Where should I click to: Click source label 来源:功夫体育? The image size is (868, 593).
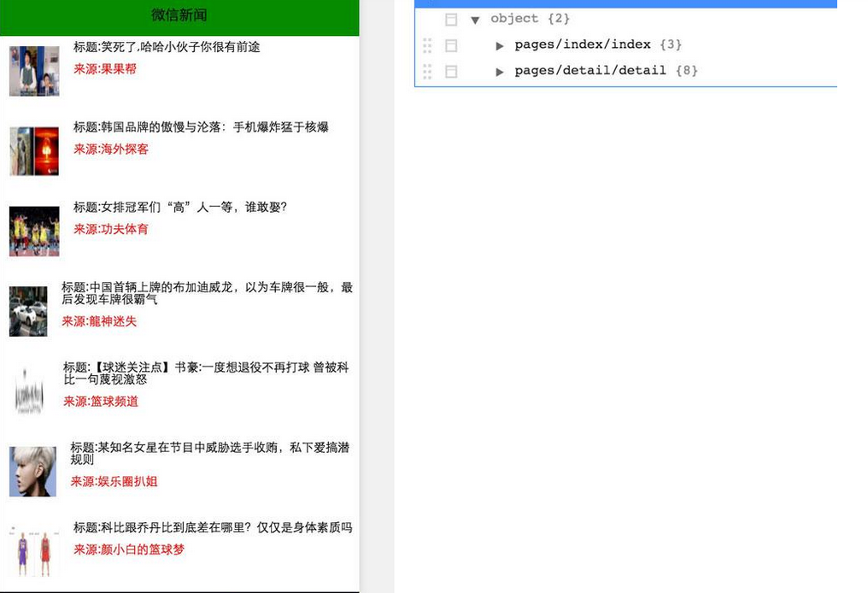111,229
